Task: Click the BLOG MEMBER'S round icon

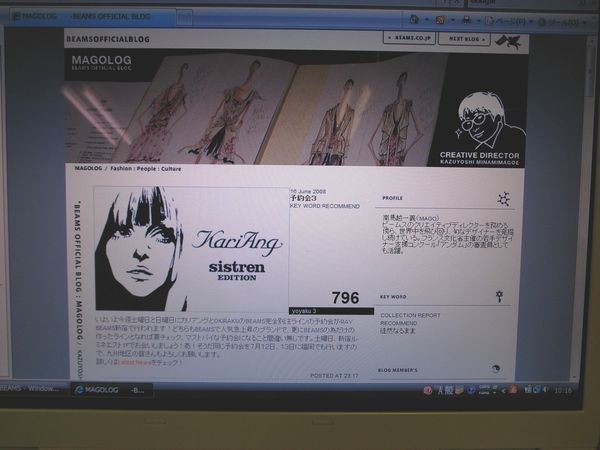Action: (x=496, y=368)
